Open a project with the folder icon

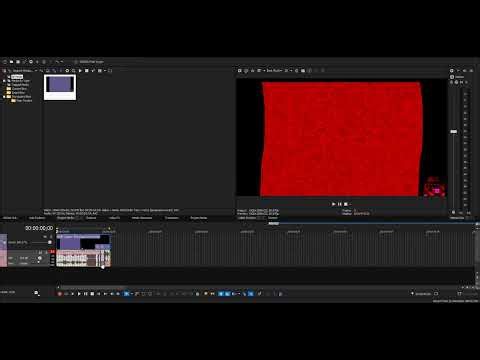(x=11, y=62)
